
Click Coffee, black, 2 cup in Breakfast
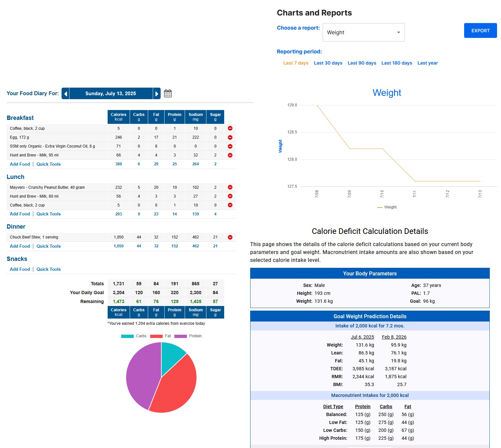(27, 128)
